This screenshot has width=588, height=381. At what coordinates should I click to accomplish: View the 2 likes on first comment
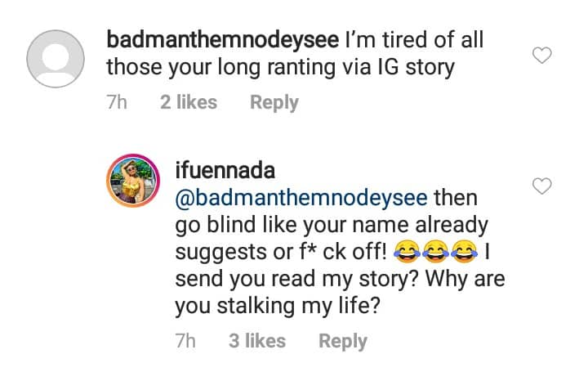(189, 103)
